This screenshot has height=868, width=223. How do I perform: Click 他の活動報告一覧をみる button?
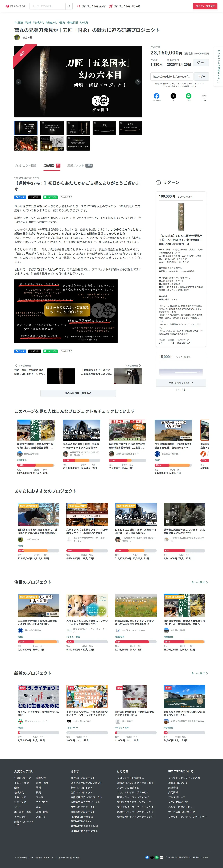(x=78, y=393)
